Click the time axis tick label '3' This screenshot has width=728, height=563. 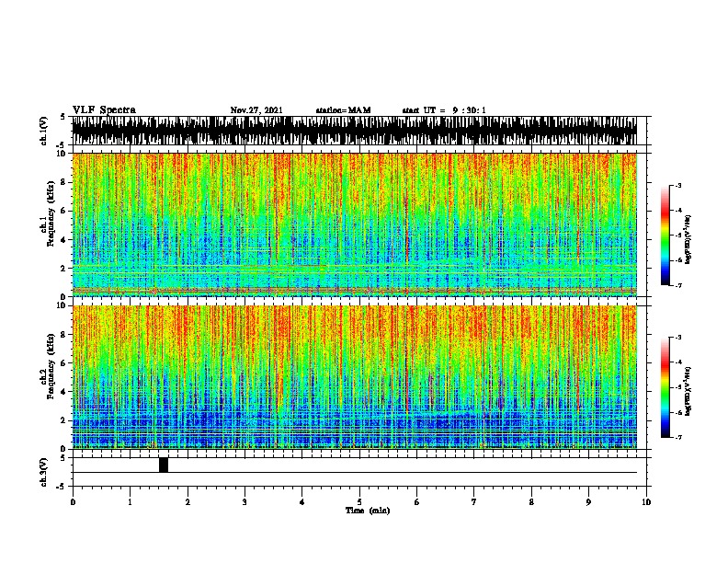point(245,502)
